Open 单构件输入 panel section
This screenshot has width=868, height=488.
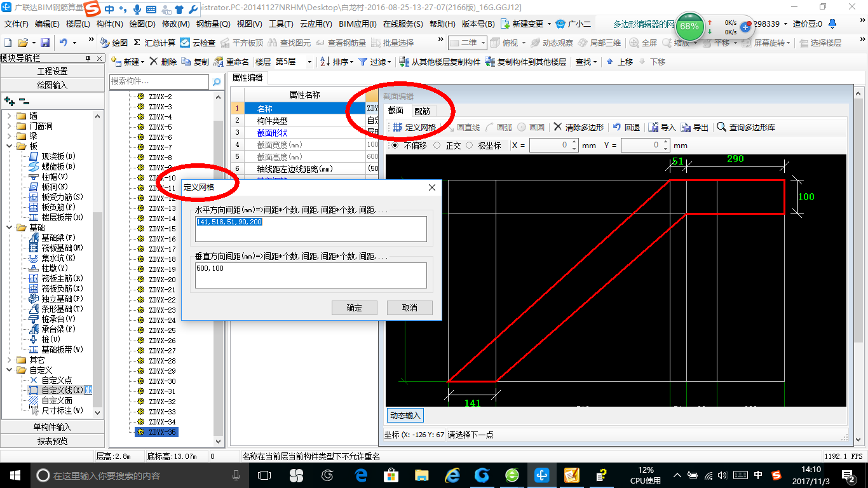click(52, 427)
